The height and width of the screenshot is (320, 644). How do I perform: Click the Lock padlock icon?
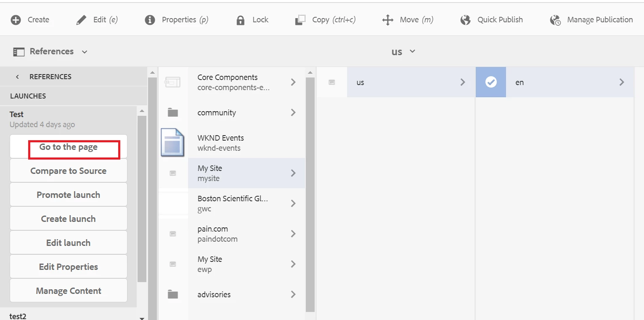(x=241, y=20)
